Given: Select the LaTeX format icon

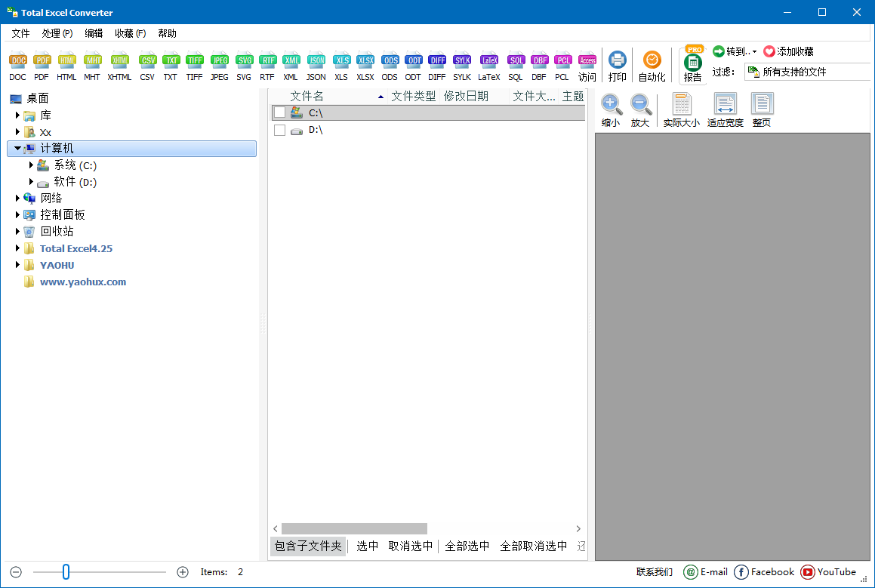Looking at the screenshot, I should tap(489, 61).
